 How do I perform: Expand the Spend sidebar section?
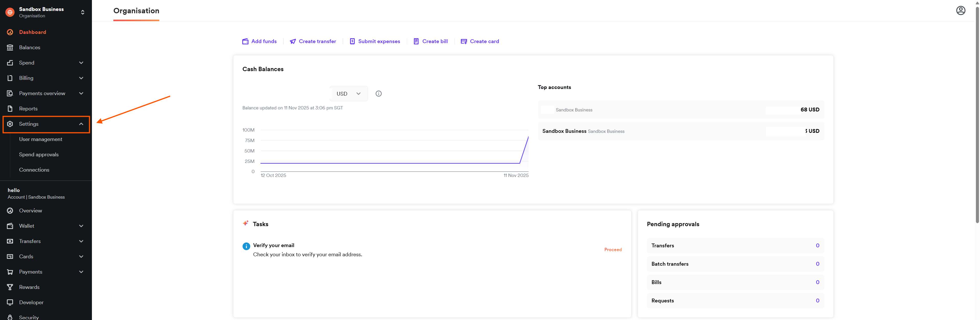coord(81,63)
